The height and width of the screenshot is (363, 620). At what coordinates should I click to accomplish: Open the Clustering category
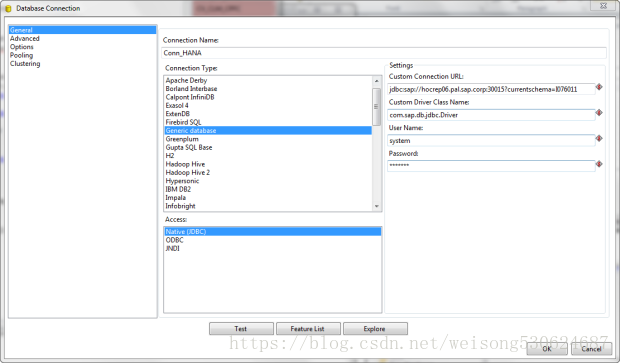pyautogui.click(x=25, y=64)
